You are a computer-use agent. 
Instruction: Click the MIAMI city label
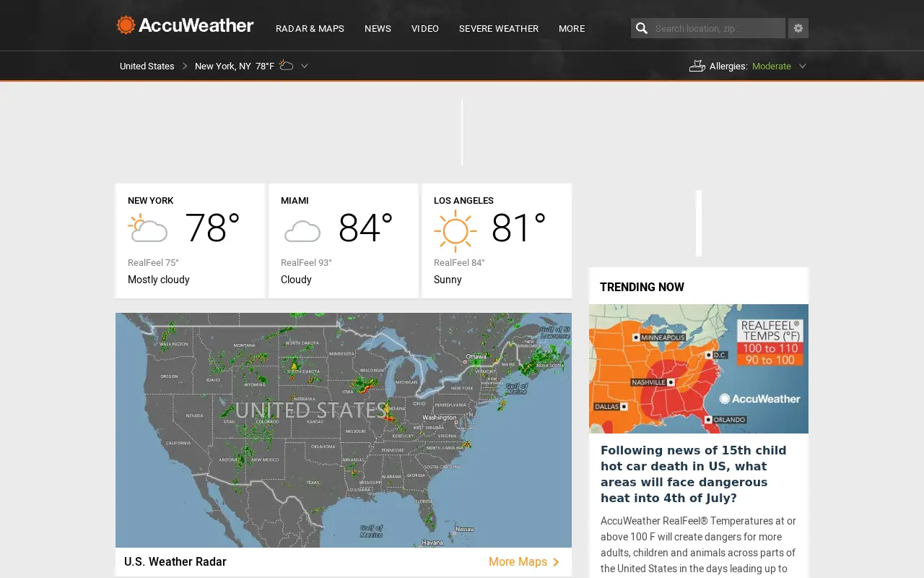click(x=295, y=201)
